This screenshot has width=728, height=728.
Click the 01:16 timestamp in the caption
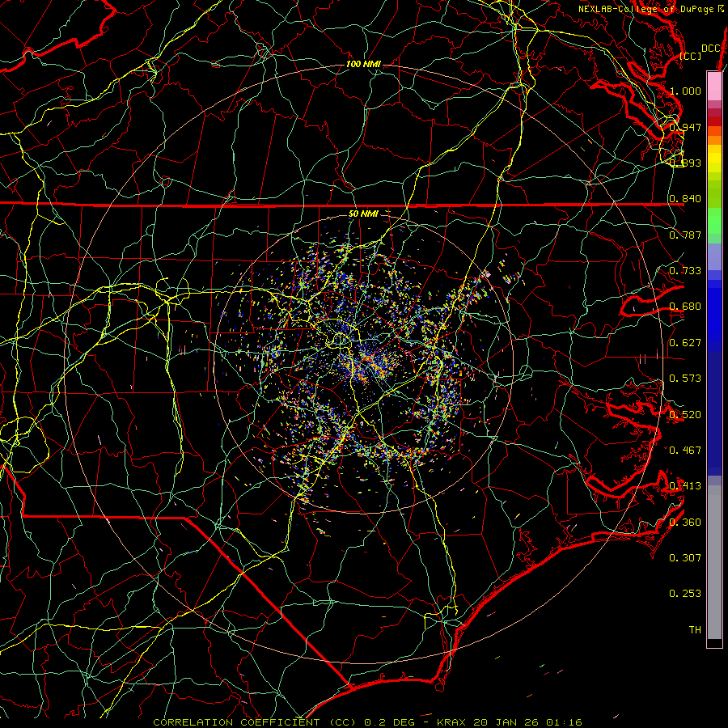[564, 722]
